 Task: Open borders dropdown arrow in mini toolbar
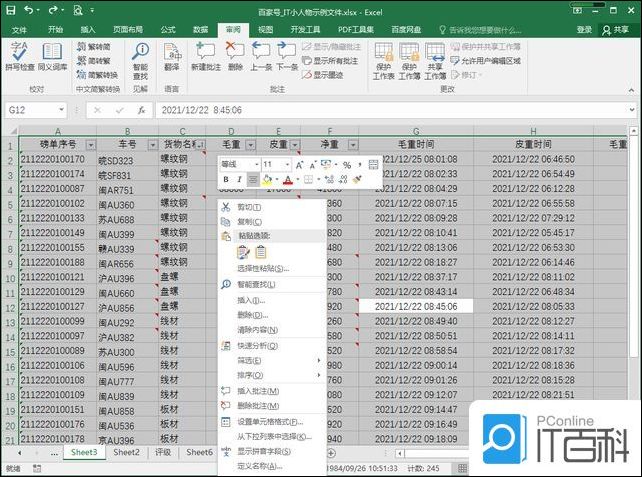tap(319, 179)
